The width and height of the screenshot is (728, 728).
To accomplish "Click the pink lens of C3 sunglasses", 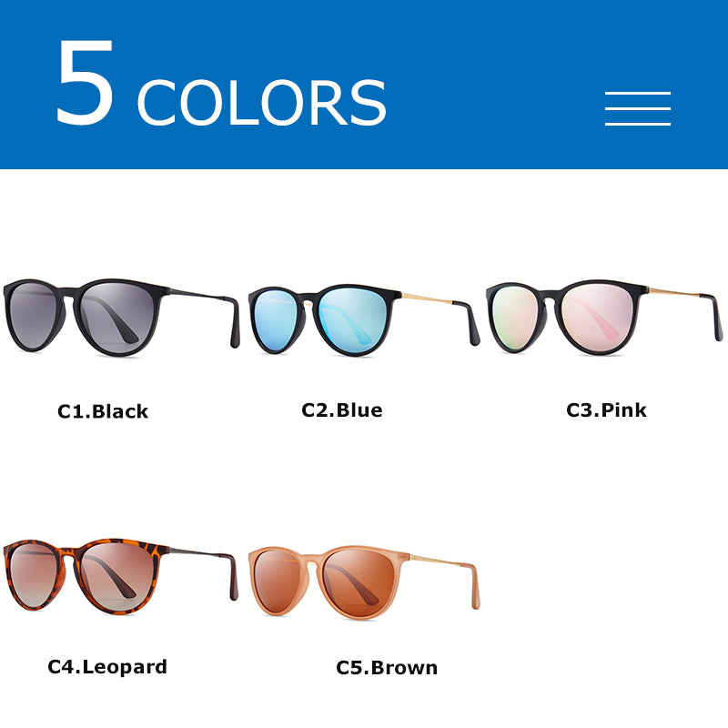I will [597, 317].
